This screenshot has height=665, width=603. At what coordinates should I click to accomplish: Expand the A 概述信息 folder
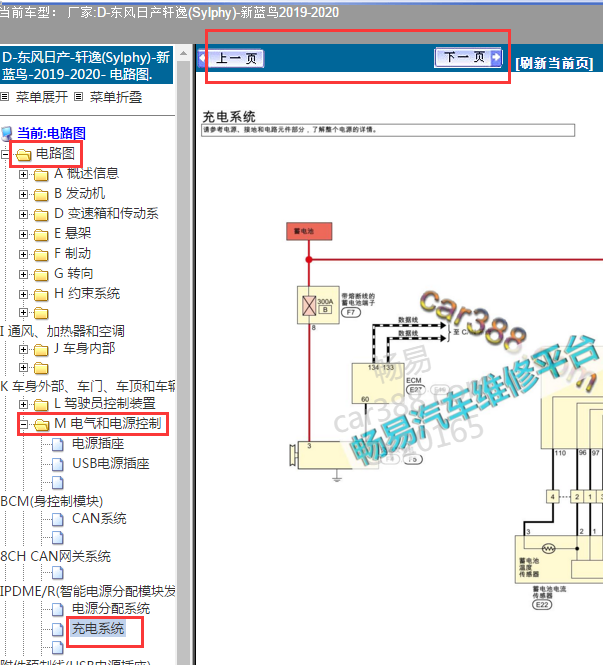[x=23, y=174]
